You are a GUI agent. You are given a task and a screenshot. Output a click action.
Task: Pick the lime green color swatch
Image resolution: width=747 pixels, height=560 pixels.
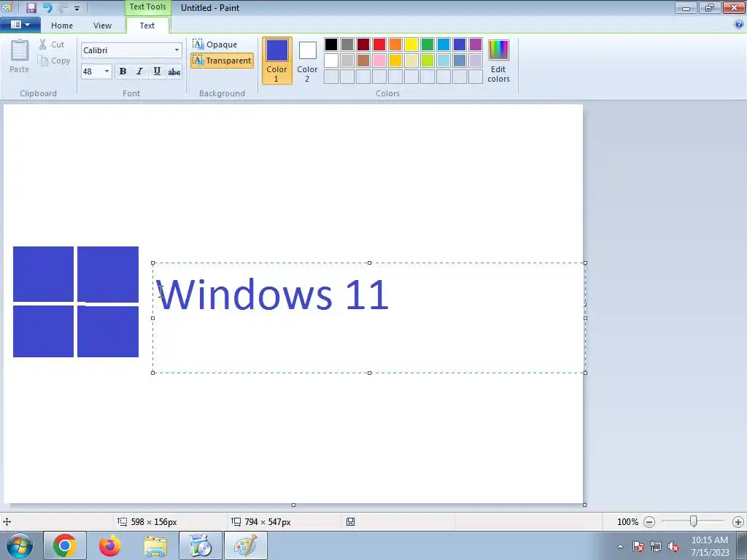(x=427, y=61)
